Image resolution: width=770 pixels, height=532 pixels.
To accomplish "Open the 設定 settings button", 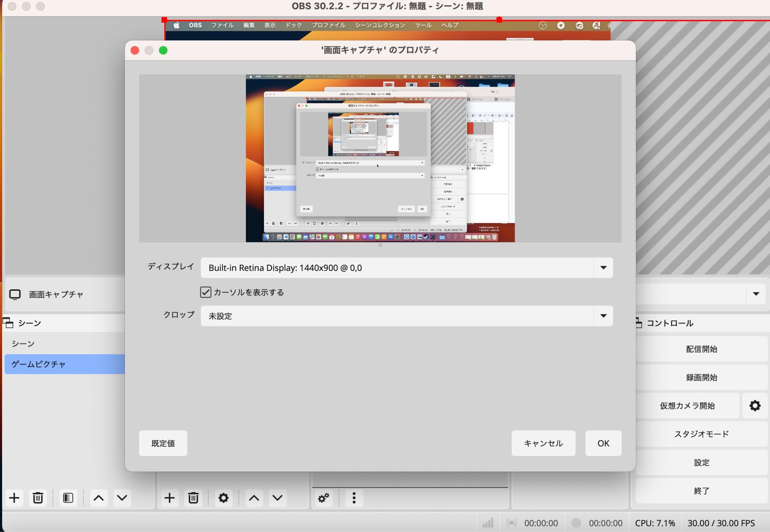I will [x=702, y=462].
